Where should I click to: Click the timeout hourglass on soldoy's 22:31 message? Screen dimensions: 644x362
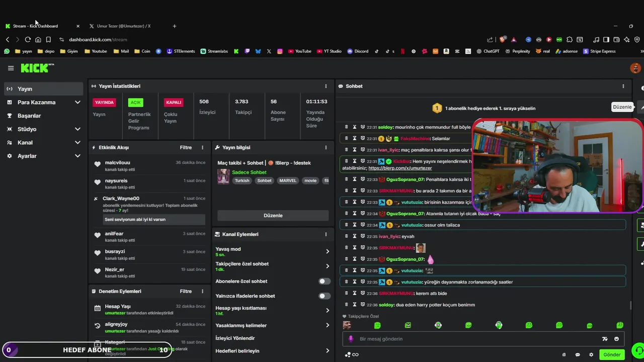point(354,127)
